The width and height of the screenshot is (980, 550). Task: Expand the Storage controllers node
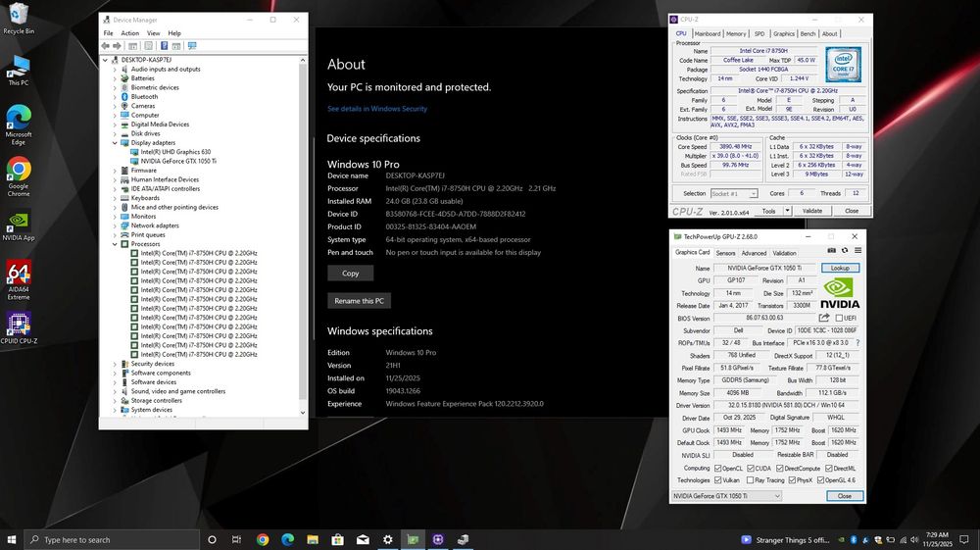[115, 401]
